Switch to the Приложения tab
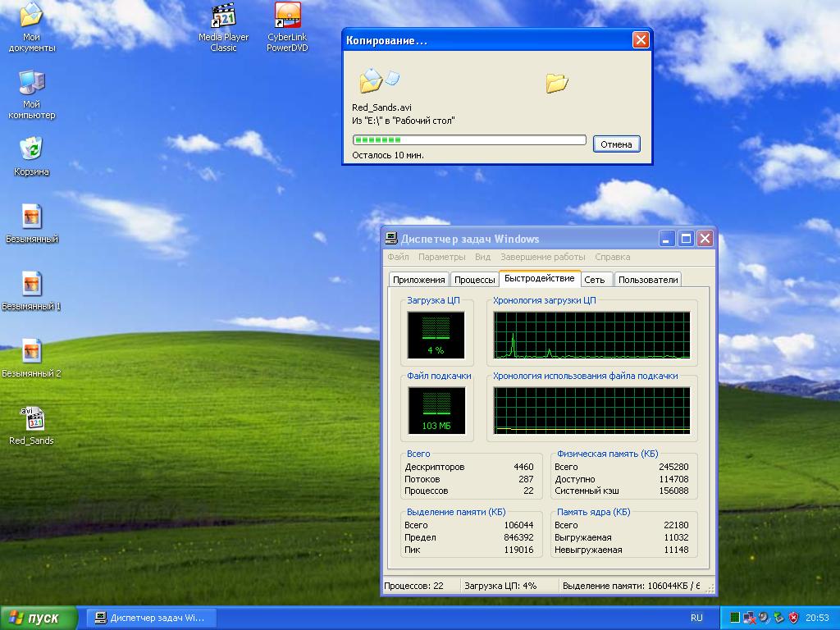 click(x=419, y=280)
